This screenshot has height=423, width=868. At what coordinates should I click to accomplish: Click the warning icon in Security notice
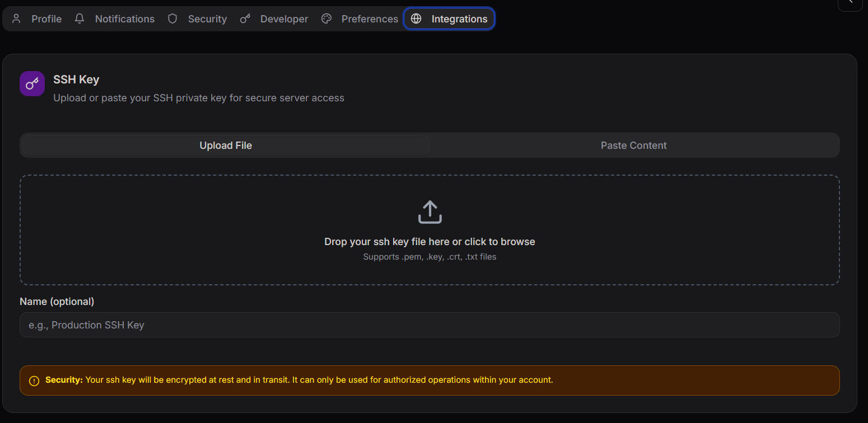[34, 381]
